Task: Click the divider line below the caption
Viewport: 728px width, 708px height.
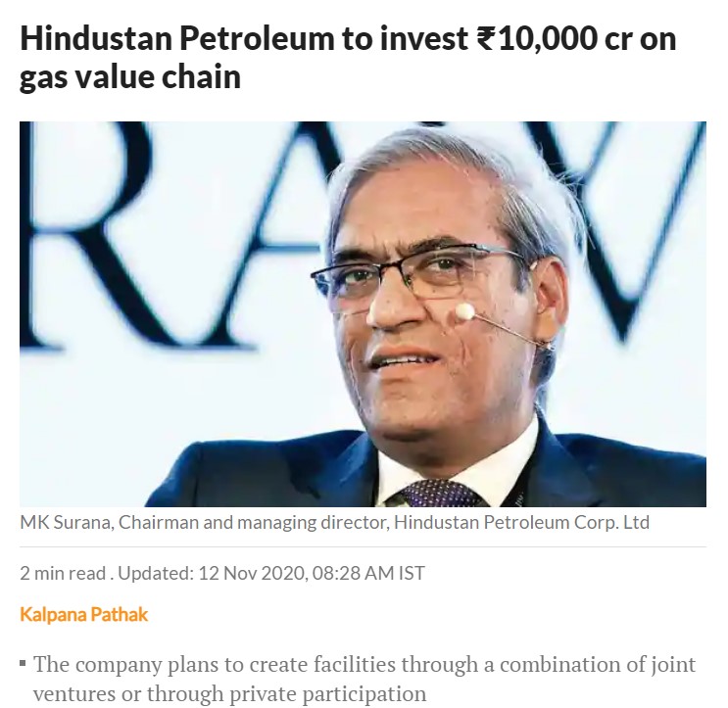Action: pyautogui.click(x=363, y=546)
